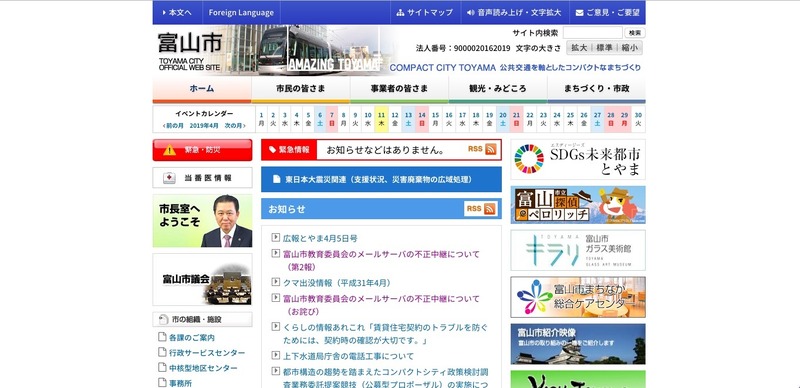Screen dimensions: 800x388
Task: Select the 観光・みどころ tab
Action: (x=497, y=89)
